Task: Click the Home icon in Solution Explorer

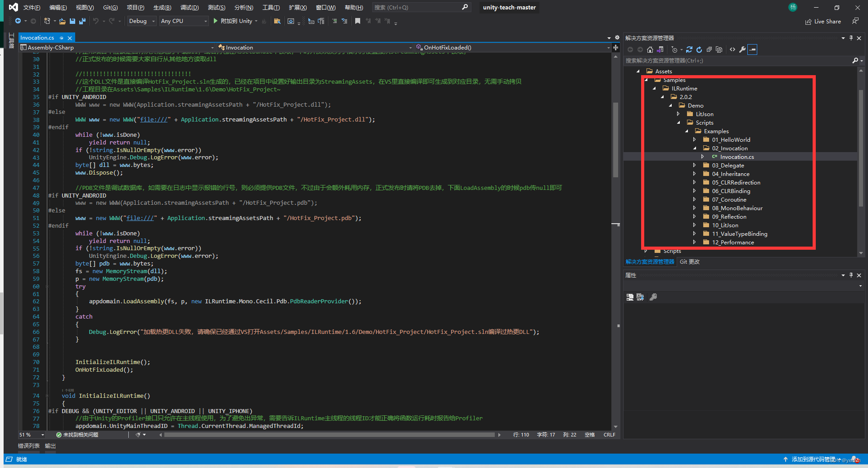Action: (650, 49)
